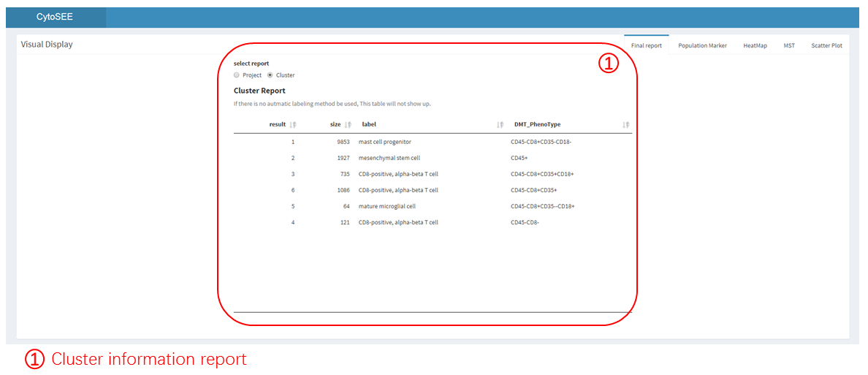Click the CD45-CD8+CD35+CD18+ phenotype cell
This screenshot has height=375, width=868.
tap(542, 174)
